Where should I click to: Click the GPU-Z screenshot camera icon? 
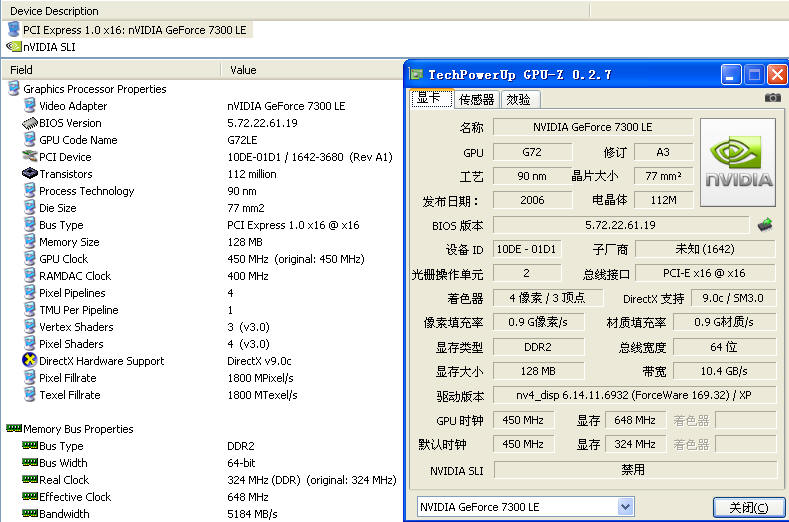(772, 98)
